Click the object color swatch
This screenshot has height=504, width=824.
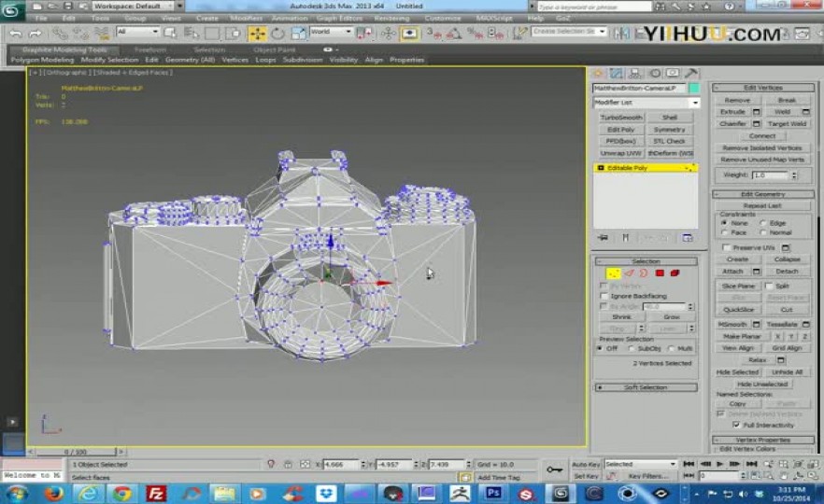(694, 88)
